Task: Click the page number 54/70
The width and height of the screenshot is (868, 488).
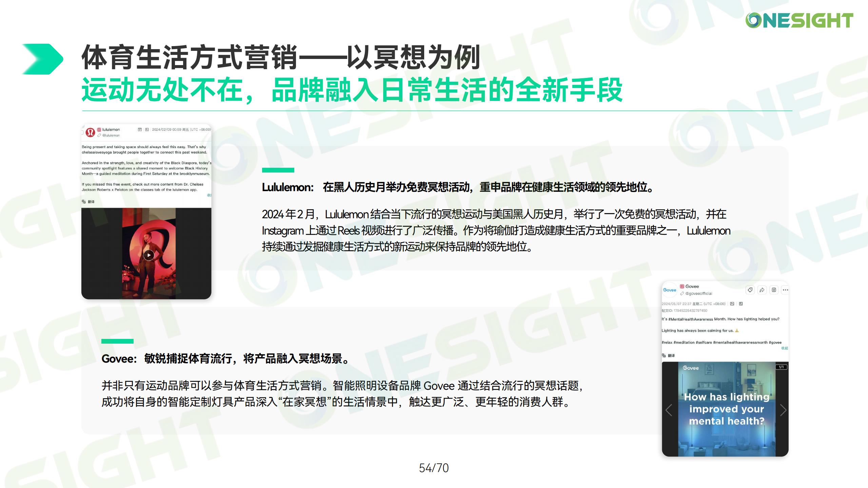Action: tap(434, 468)
